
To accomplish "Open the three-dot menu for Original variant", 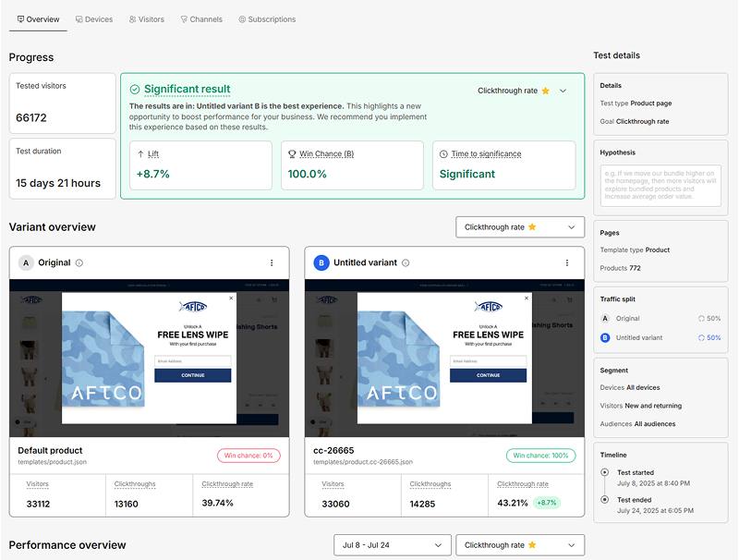I will tap(272, 263).
